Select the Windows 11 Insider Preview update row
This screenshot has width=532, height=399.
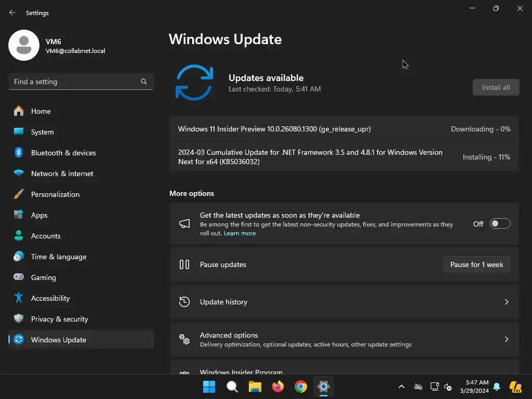click(x=344, y=129)
